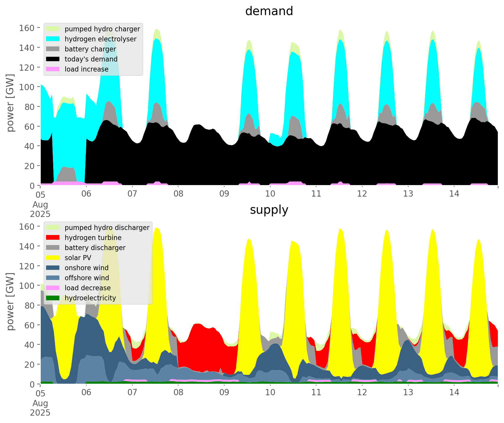Click the yellow solar PV legend swatch
Screen dimensions: 504x423
[x=53, y=258]
